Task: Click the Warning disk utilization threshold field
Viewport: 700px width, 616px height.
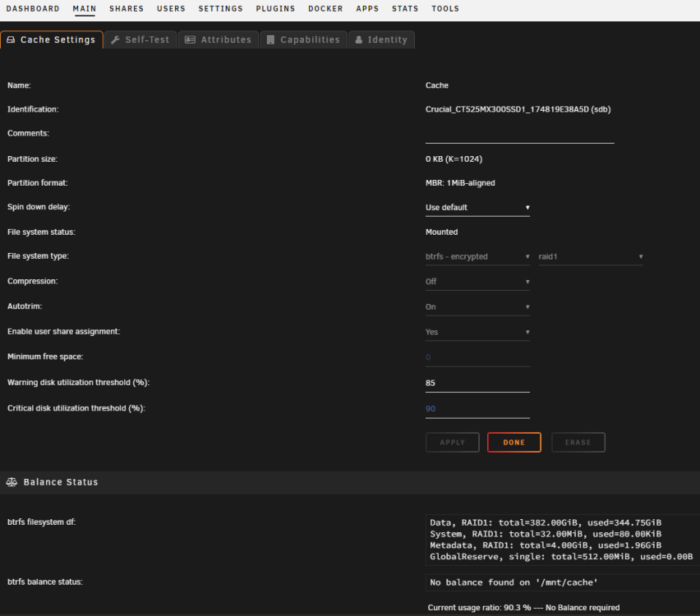Action: click(x=477, y=383)
